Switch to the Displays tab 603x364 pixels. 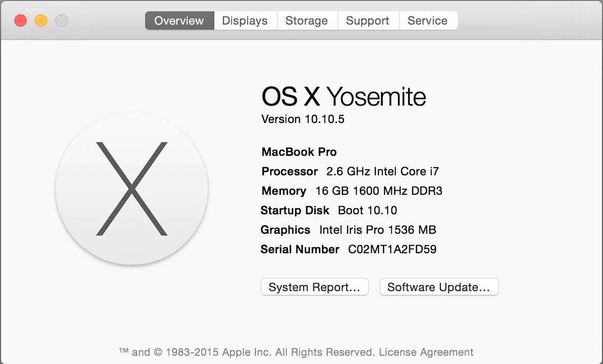245,21
